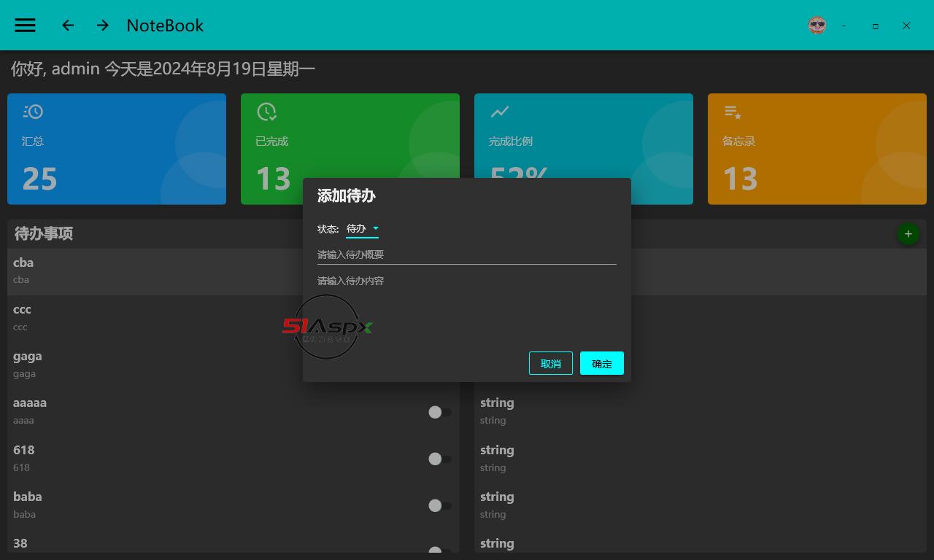Select the 618 todo item
Viewport: 934px width, 560px height.
pos(233,458)
